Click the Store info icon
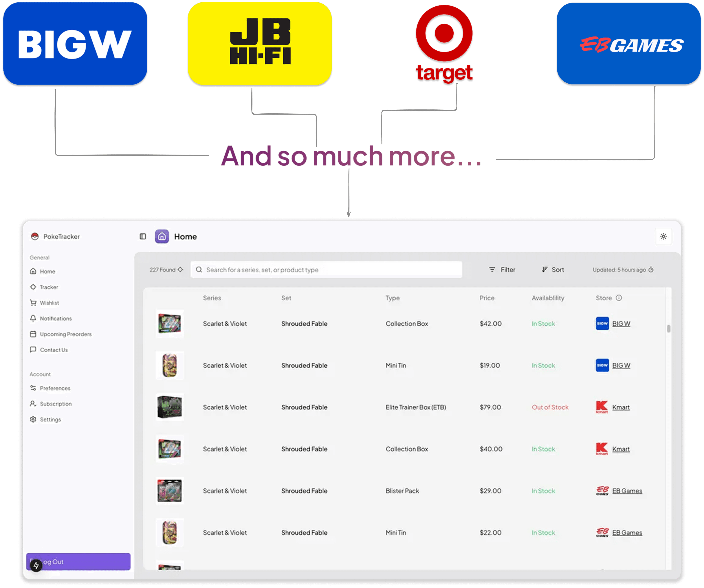 click(x=619, y=298)
